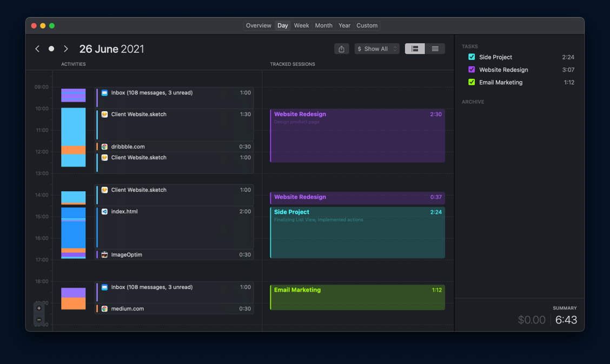Switch to timeline view layout icon
This screenshot has width=610, height=364.
415,49
